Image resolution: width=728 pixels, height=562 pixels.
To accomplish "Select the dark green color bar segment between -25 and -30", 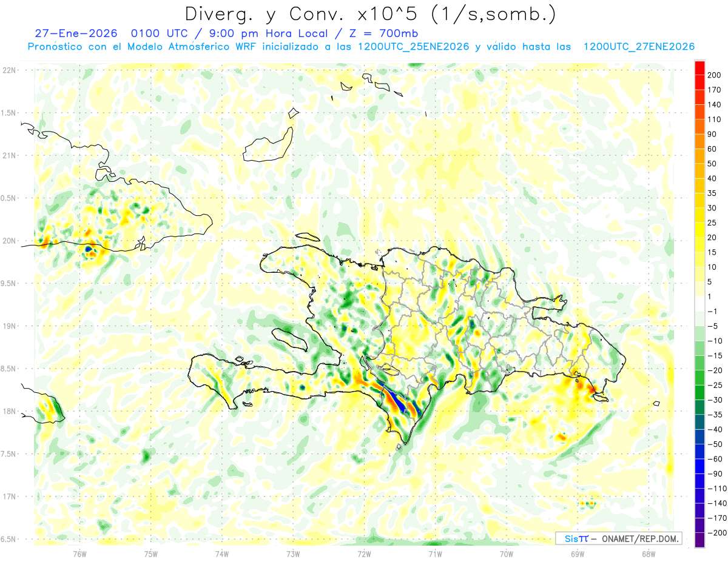I will point(699,392).
